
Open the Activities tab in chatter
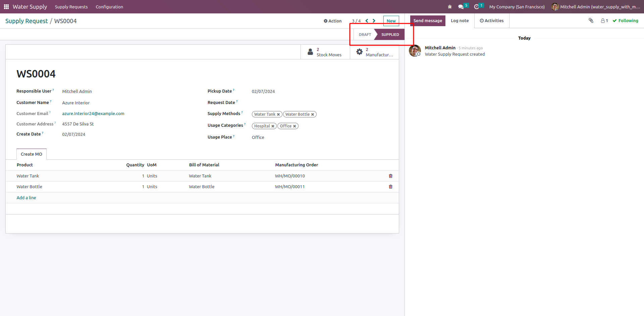coord(492,21)
